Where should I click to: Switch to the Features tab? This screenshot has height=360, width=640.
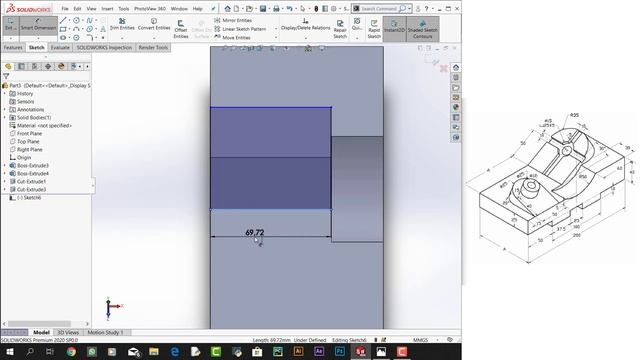13,47
